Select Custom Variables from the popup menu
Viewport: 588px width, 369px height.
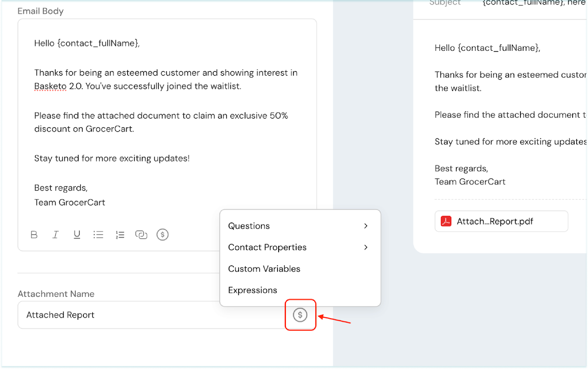pyautogui.click(x=264, y=269)
